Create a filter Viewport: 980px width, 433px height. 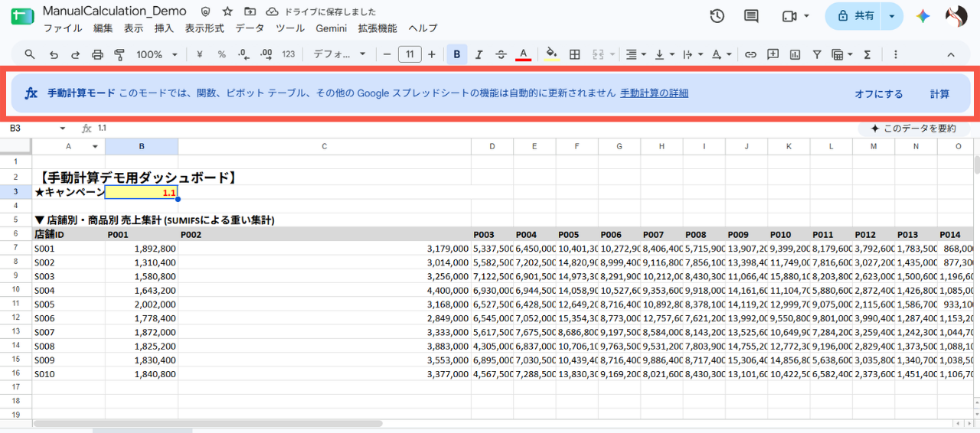point(817,54)
